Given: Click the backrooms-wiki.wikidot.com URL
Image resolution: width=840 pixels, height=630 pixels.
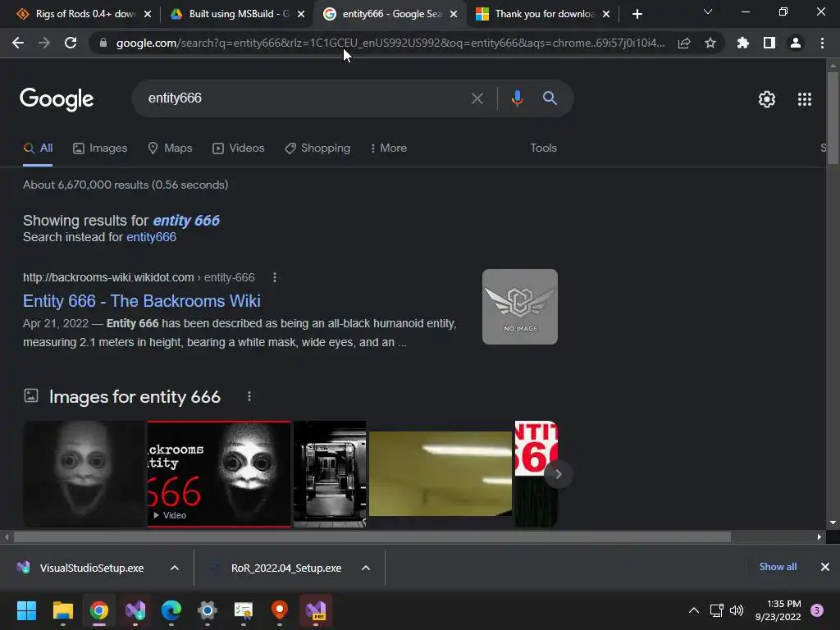Looking at the screenshot, I should tap(139, 277).
